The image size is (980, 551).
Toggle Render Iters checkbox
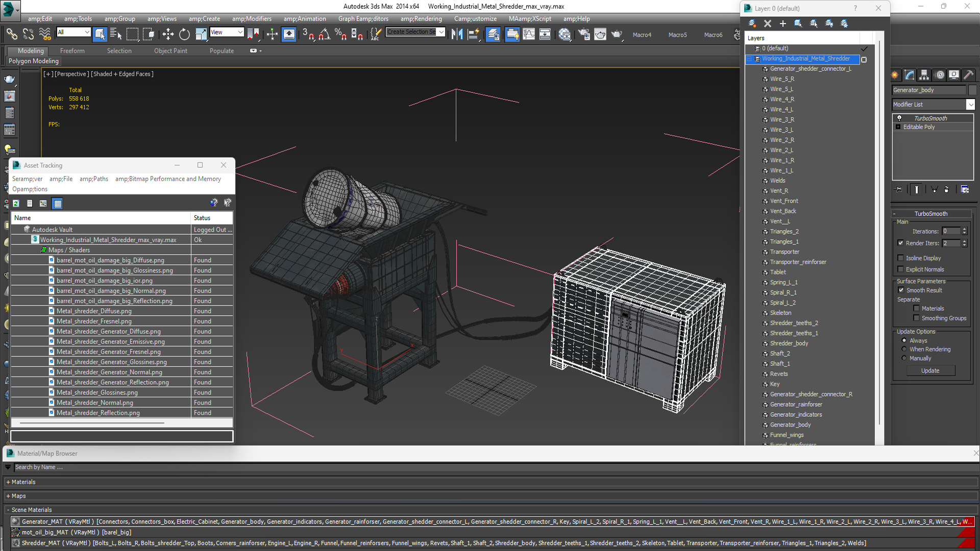coord(901,243)
